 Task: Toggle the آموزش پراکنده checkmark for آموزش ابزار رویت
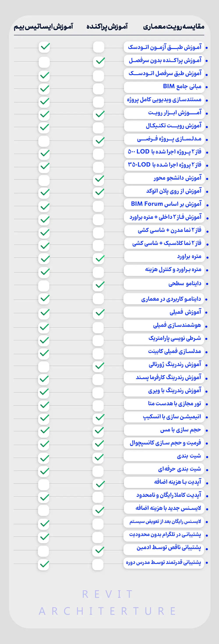[x=98, y=114]
